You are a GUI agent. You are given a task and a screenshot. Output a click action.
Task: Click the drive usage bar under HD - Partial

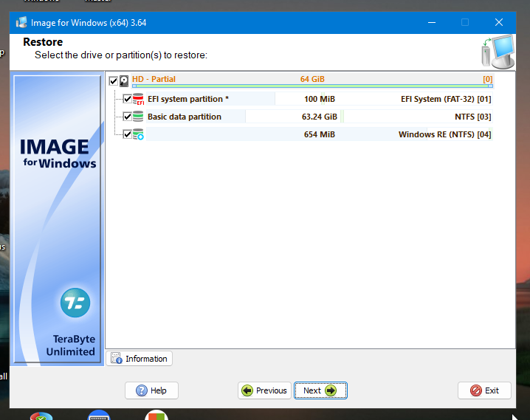pos(312,86)
